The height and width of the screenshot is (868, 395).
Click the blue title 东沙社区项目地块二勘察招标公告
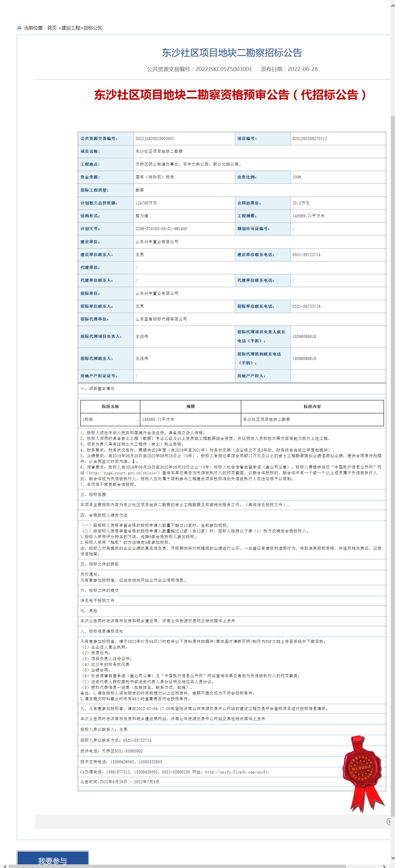[x=232, y=53]
